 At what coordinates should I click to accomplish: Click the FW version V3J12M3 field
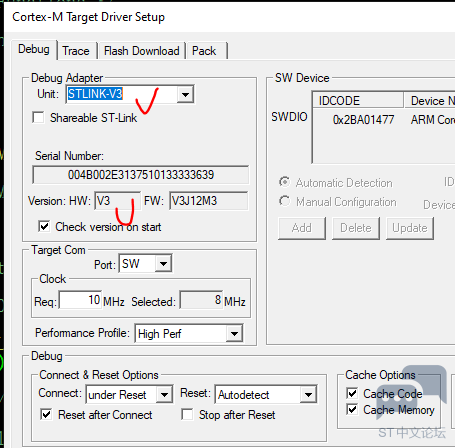pos(208,201)
